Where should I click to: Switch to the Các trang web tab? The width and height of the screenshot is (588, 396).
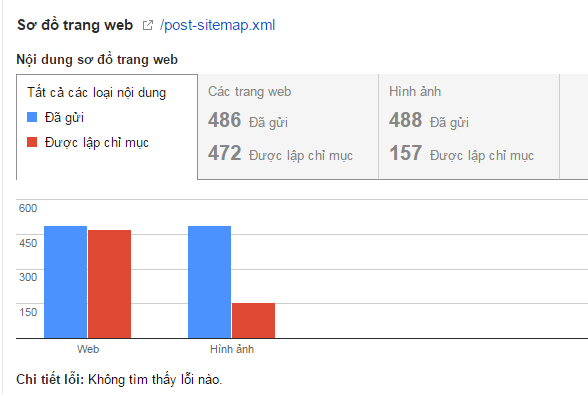point(288,127)
